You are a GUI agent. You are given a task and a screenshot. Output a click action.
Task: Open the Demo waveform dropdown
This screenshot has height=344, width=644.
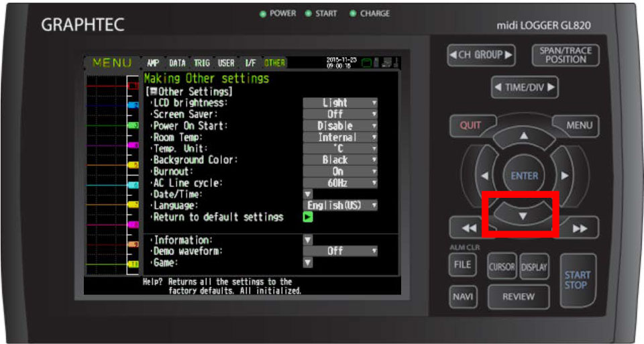(x=340, y=251)
